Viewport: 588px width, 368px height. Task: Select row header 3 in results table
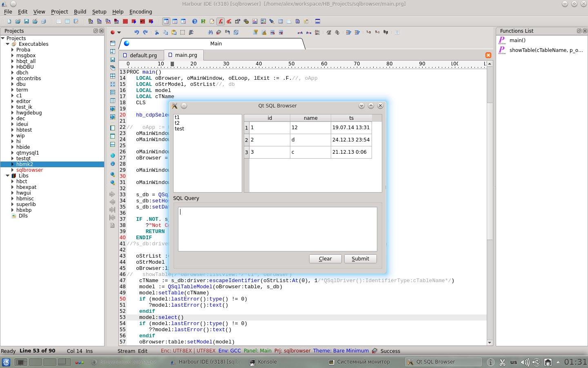(247, 152)
